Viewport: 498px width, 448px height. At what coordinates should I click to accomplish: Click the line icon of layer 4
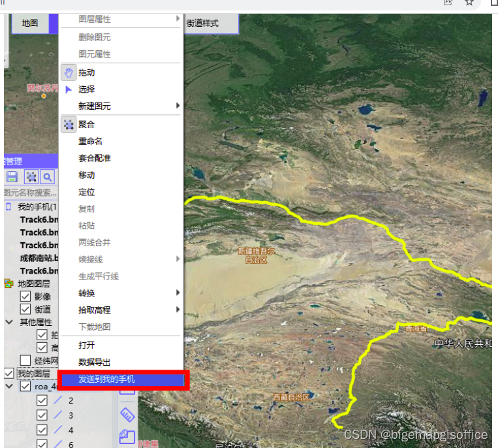(58, 430)
